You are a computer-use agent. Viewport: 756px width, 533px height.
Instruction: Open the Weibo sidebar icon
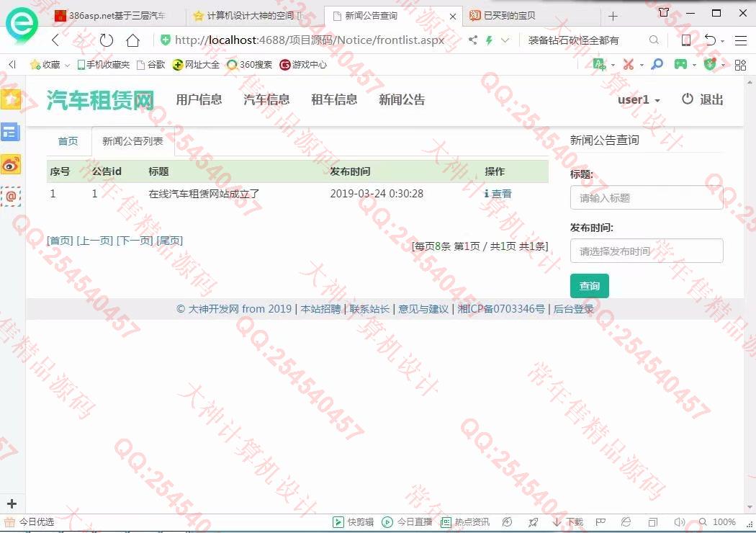(11, 164)
